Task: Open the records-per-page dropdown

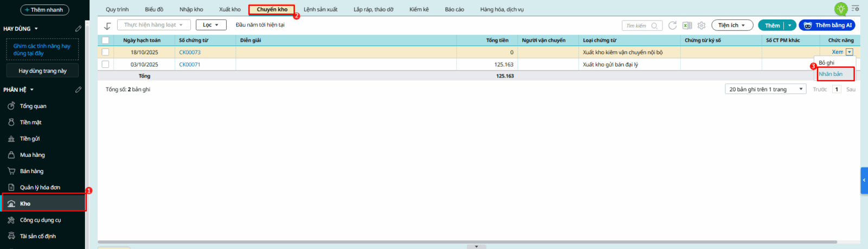Action: click(765, 89)
